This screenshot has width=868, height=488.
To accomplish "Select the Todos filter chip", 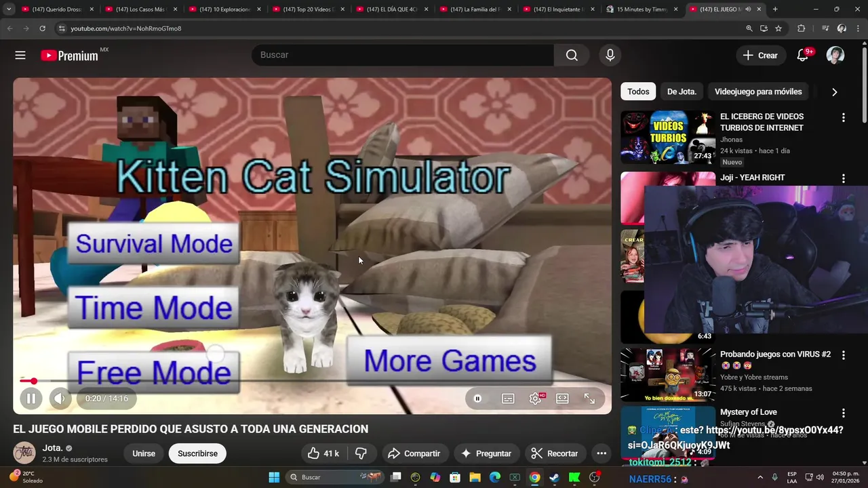I will pos(638,91).
